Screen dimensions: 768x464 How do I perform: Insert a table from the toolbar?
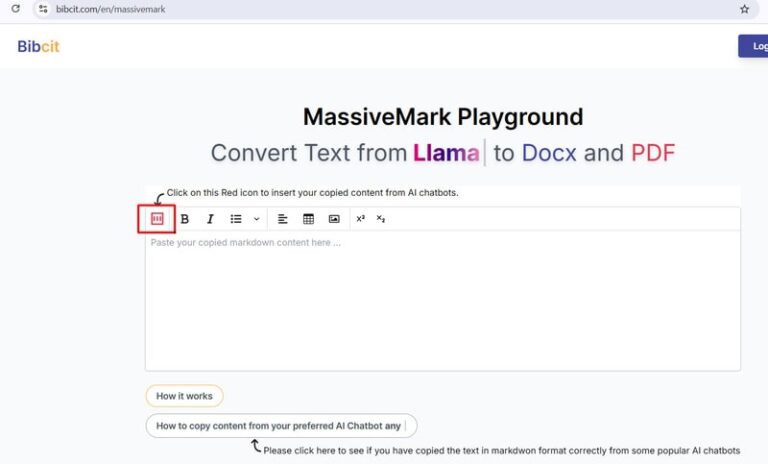(x=308, y=219)
